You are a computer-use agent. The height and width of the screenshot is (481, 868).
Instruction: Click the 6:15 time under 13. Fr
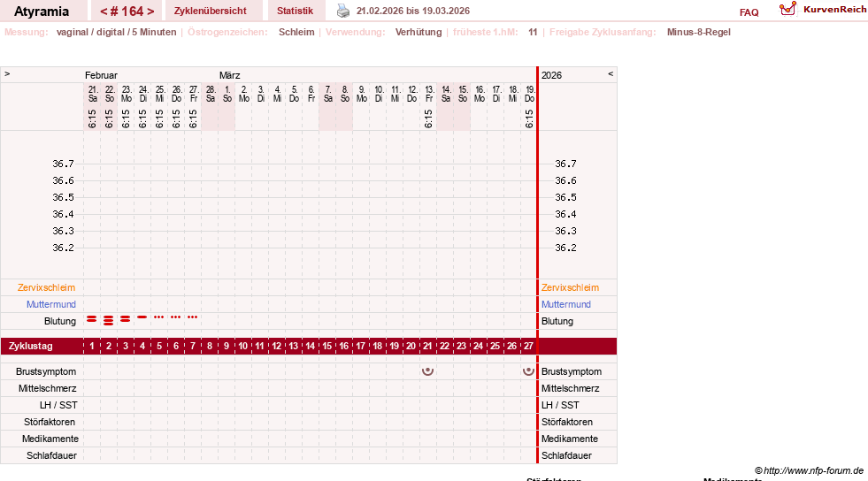(428, 118)
